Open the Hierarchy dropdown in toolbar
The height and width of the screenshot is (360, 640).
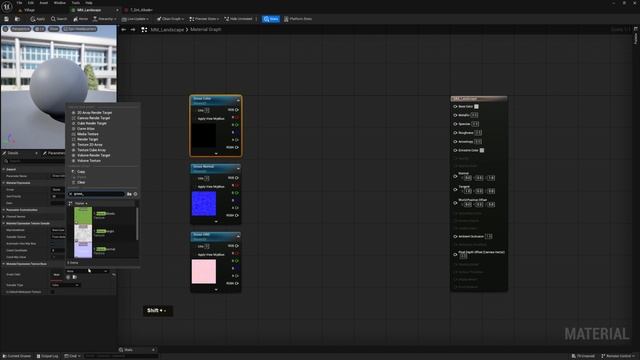pyautogui.click(x=104, y=19)
